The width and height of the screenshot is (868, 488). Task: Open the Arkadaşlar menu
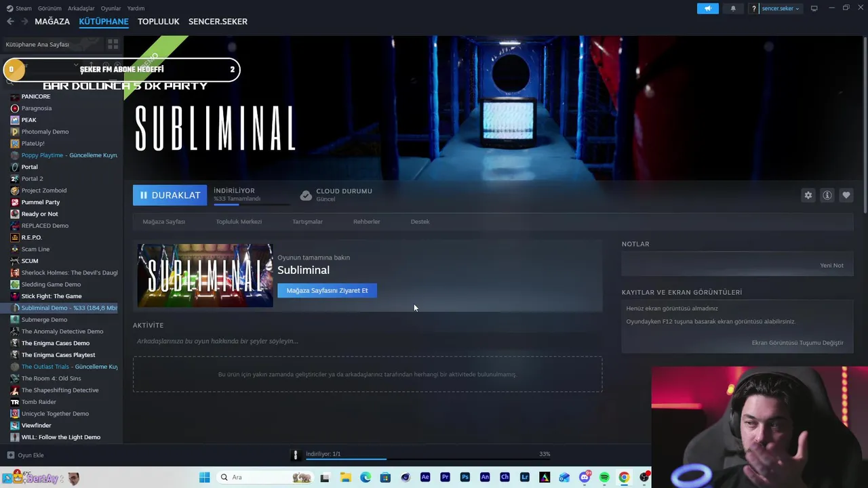click(81, 8)
